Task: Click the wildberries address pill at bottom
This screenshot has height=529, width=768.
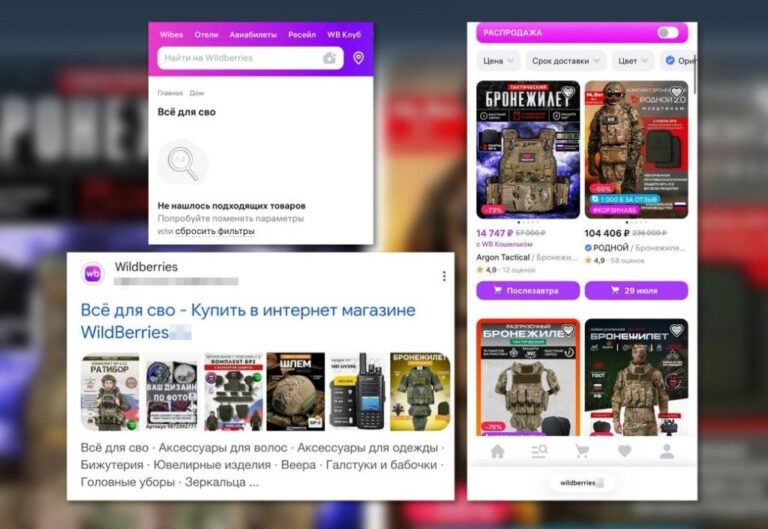Action: point(581,483)
